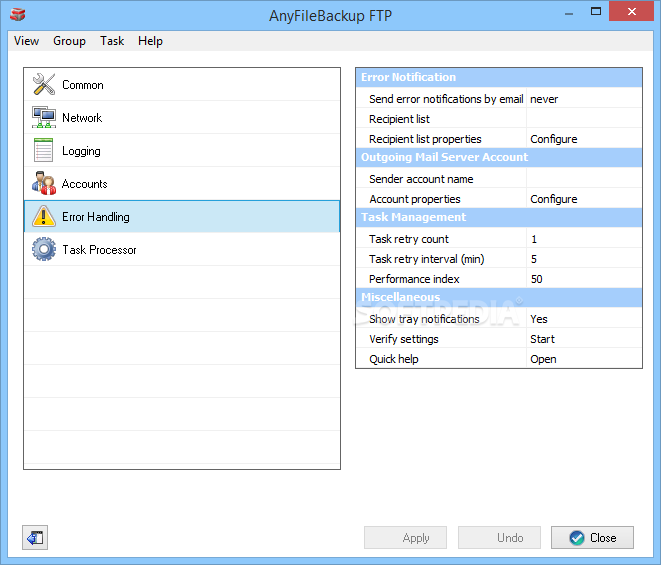Click the Error Notification section header
Screen dimensions: 661x565
pos(499,77)
